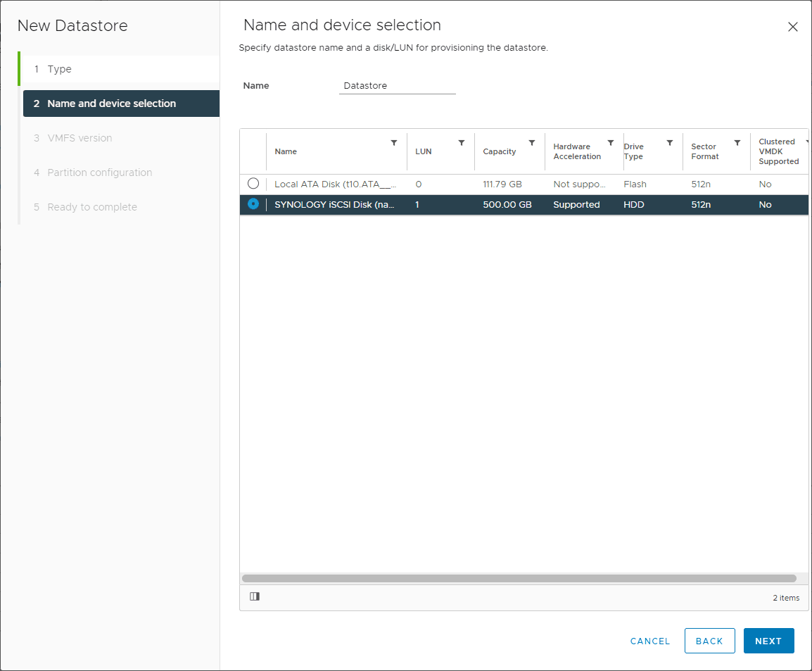Click the LUN column filter icon
This screenshot has height=671, width=812.
[x=462, y=143]
